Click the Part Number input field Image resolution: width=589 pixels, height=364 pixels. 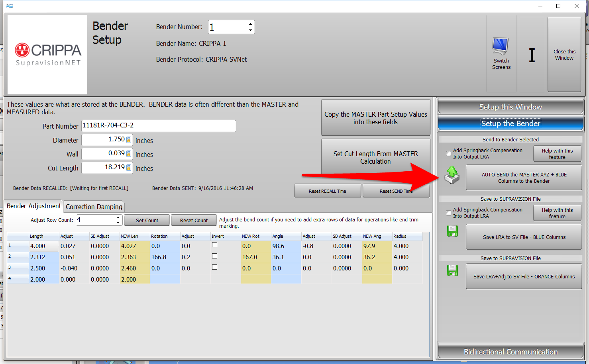point(159,126)
